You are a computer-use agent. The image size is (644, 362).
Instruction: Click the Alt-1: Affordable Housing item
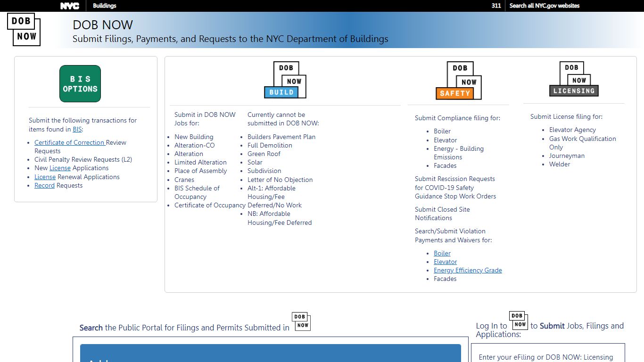(x=274, y=197)
